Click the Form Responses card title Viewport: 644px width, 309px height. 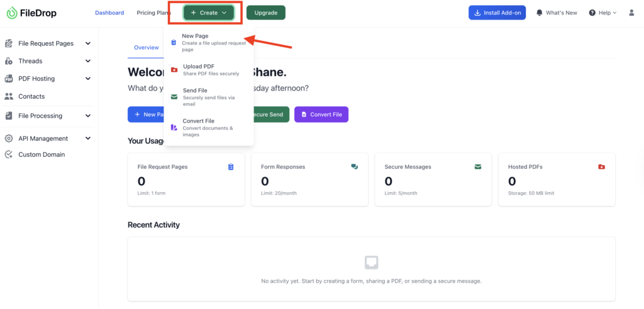pyautogui.click(x=283, y=167)
